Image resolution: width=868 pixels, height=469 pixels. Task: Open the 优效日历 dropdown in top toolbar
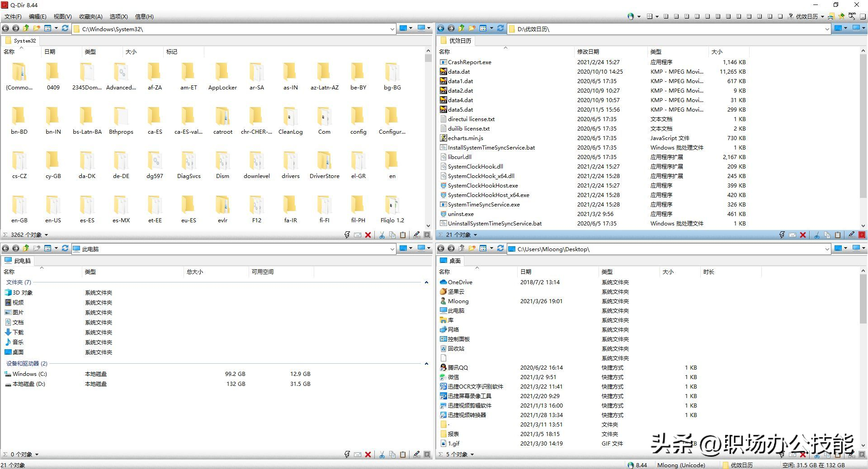tap(822, 17)
